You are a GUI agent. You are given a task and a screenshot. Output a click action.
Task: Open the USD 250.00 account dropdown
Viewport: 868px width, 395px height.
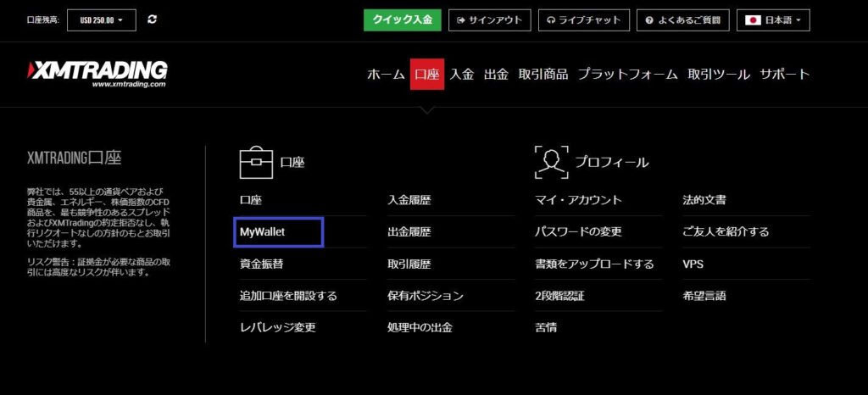(x=101, y=19)
